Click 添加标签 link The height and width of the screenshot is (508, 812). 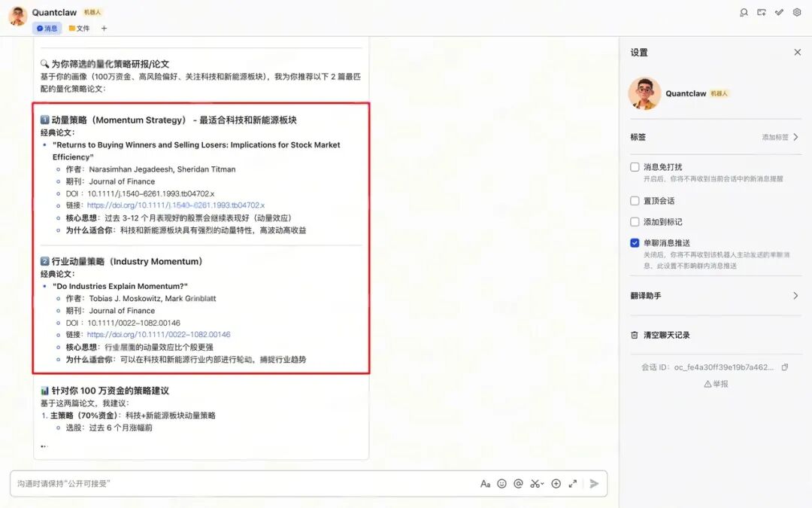(774, 138)
